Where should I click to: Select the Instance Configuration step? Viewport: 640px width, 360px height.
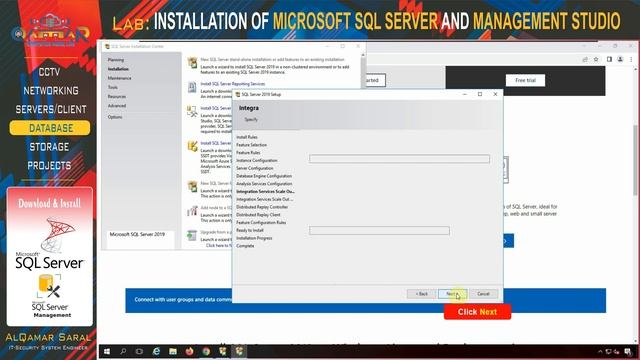point(257,160)
